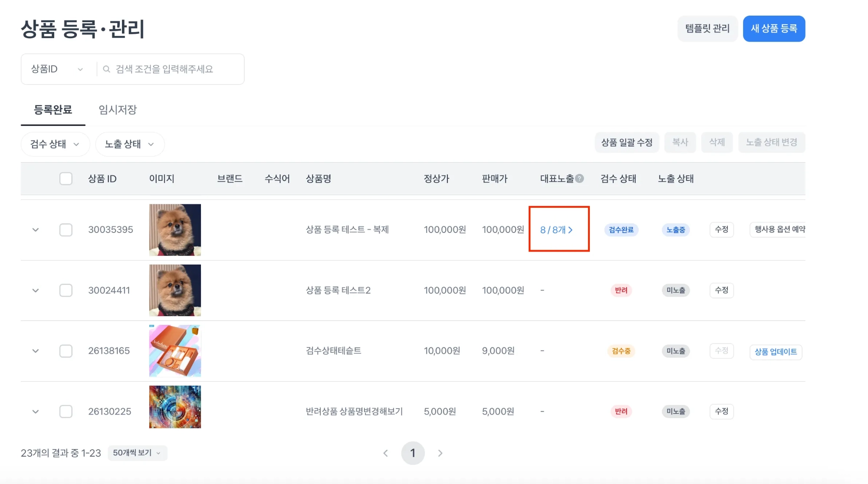Switch to the 임시저장 tab

(118, 110)
